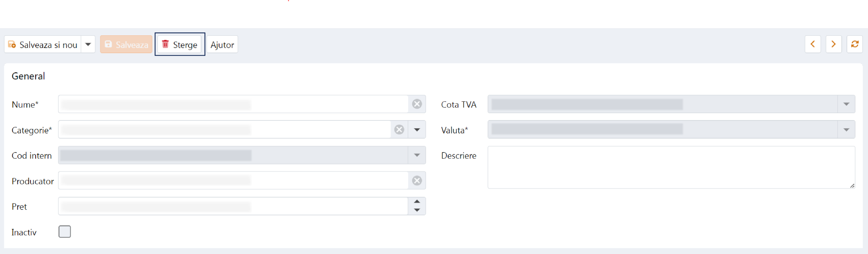Clear the Categorie field with X icon
The height and width of the screenshot is (254, 868).
click(399, 130)
